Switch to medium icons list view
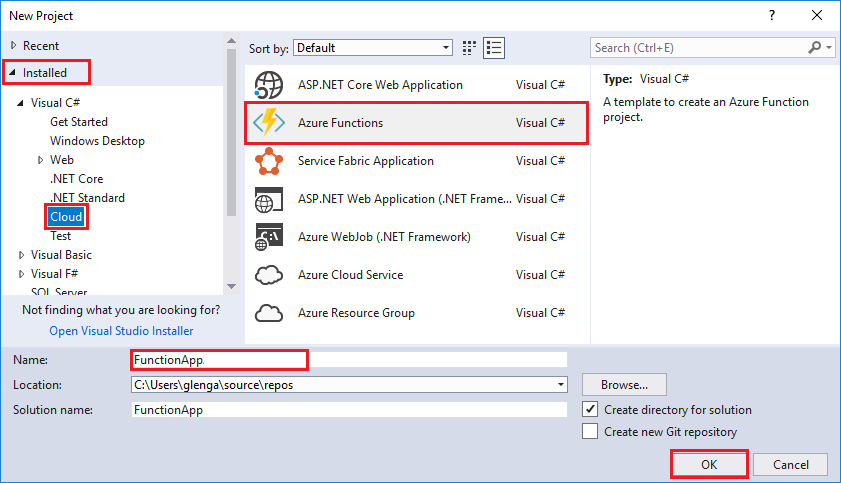Viewport: 841px width, 483px height. click(x=494, y=48)
